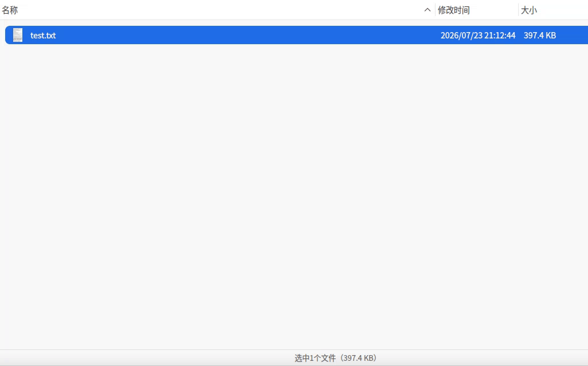Image resolution: width=588 pixels, height=366 pixels.
Task: Click the status bar text 选中1个文件
Action: coord(315,358)
